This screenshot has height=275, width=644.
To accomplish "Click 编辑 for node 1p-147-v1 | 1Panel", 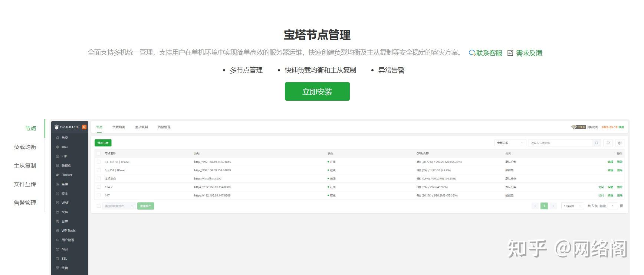I will click(610, 162).
